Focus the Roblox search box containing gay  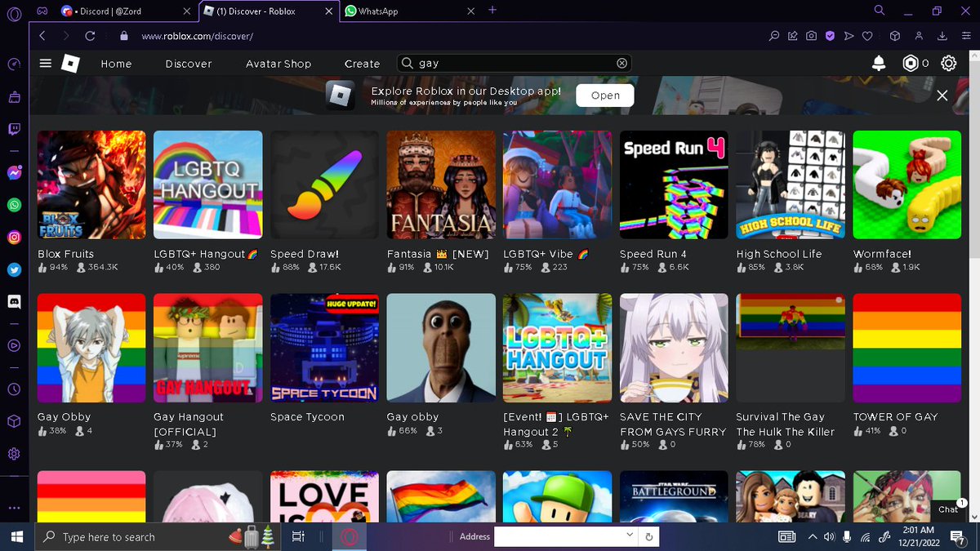(x=514, y=64)
